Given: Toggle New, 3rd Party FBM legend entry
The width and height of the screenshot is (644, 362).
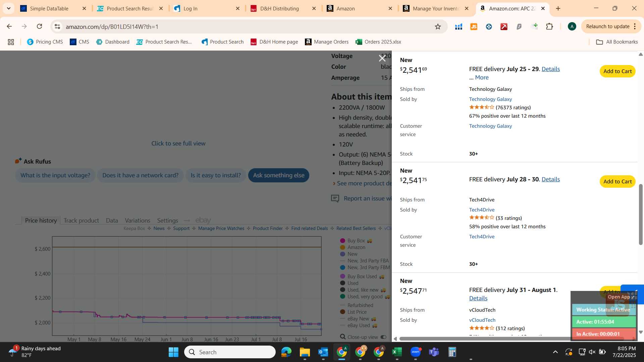Looking at the screenshot, I should 365,267.
